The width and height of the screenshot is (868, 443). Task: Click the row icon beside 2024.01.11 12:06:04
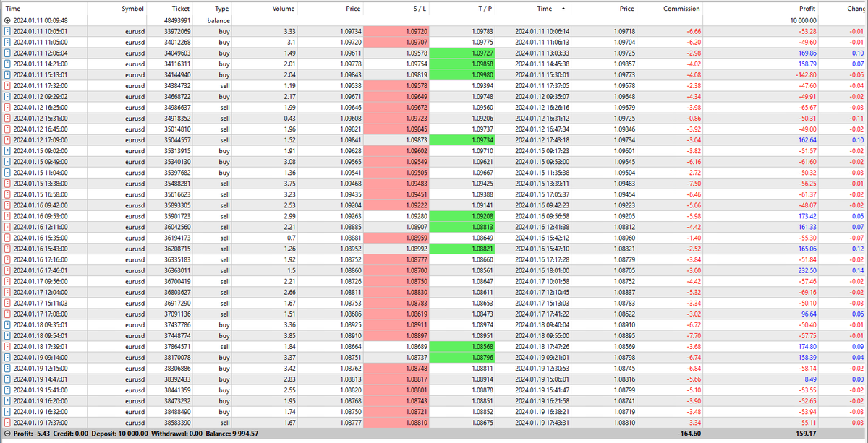(x=7, y=53)
